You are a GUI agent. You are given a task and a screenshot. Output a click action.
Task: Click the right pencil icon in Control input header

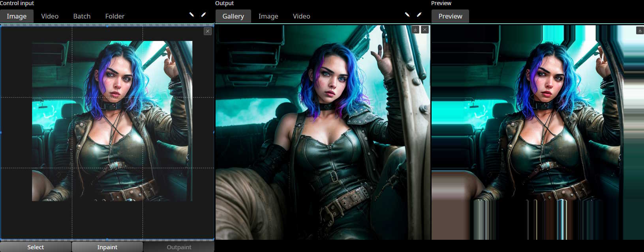pos(203,15)
